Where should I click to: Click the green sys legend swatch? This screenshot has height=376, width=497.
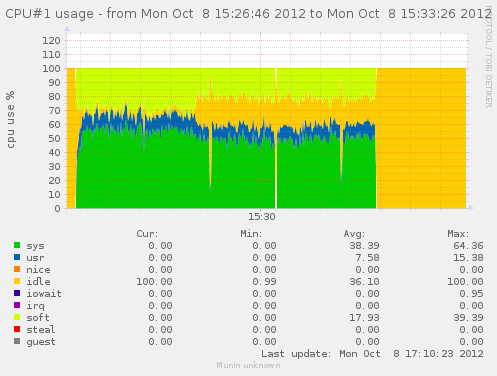[x=17, y=245]
